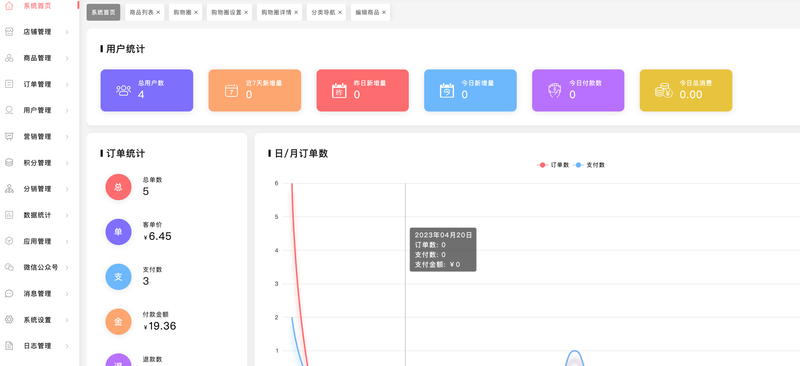This screenshot has height=366, width=800.
Task: Expand the 订单管理 menu chevron
Action: tap(67, 84)
